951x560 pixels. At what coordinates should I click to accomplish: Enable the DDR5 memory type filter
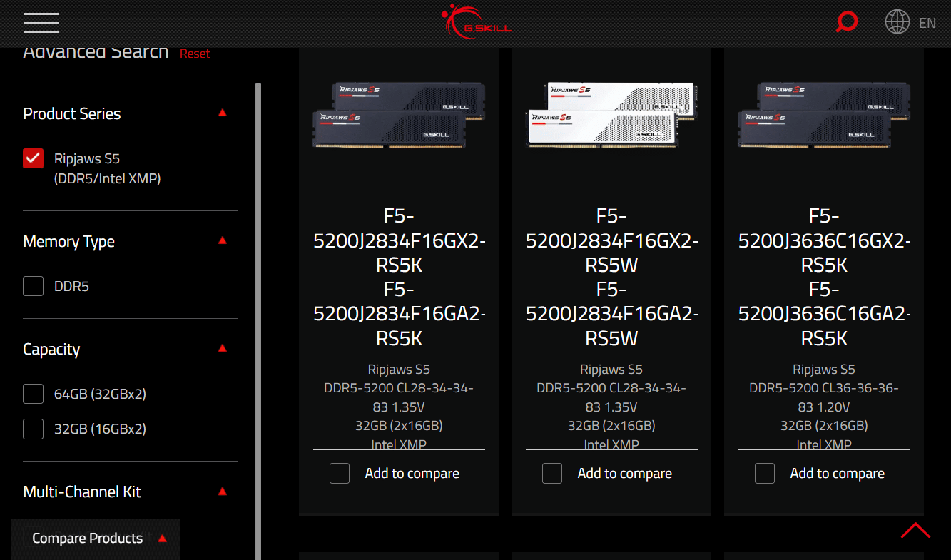tap(33, 285)
